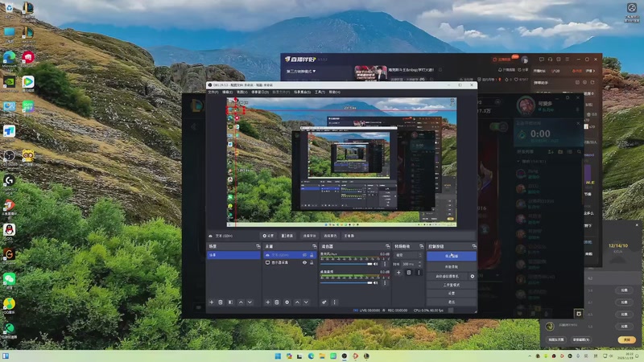Open source properties gear in Sources panel
The width and height of the screenshot is (644, 362).
[x=287, y=302]
